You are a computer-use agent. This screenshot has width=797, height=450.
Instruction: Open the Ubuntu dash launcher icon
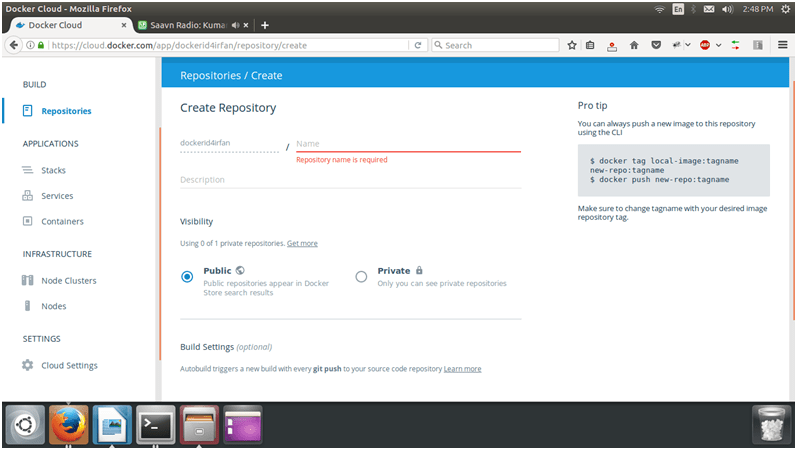tap(25, 424)
